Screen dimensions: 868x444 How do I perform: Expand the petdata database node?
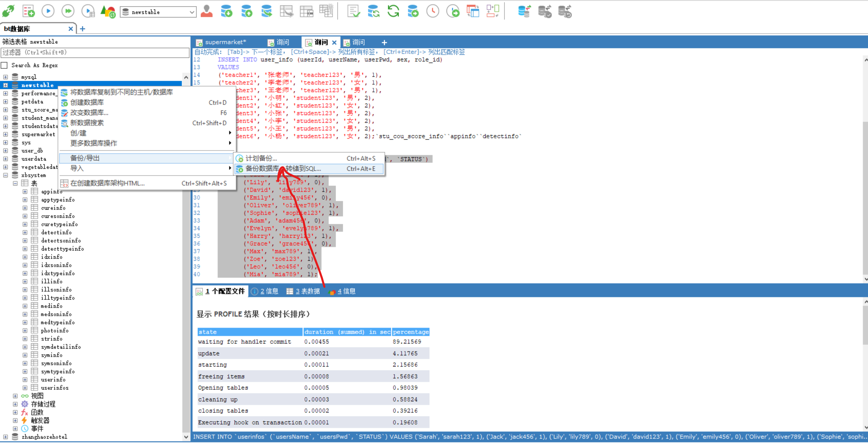pyautogui.click(x=5, y=102)
